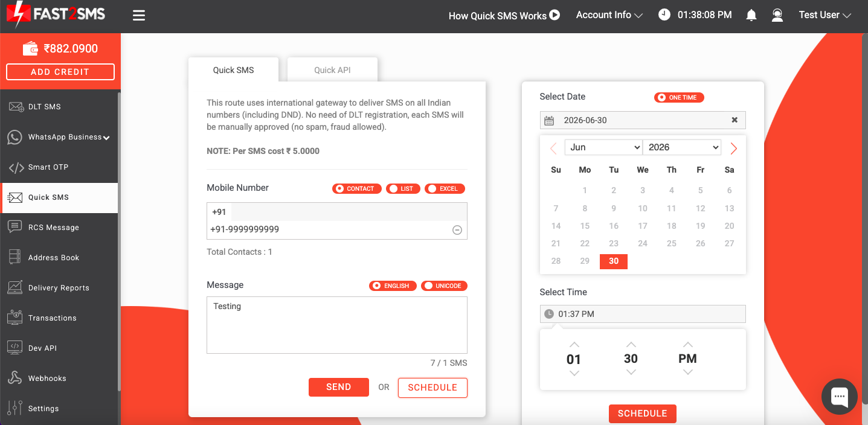
Task: Select day 30 in calendar
Action: [614, 261]
